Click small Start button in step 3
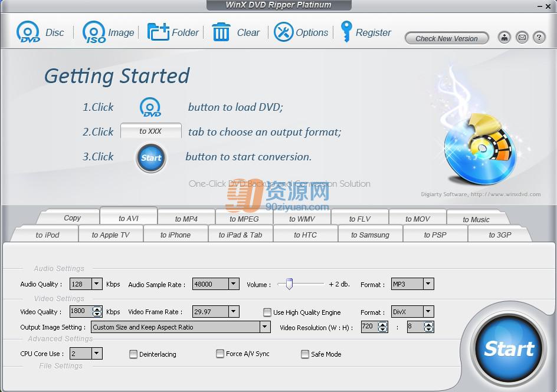Image resolution: width=557 pixels, height=392 pixels. click(x=151, y=158)
